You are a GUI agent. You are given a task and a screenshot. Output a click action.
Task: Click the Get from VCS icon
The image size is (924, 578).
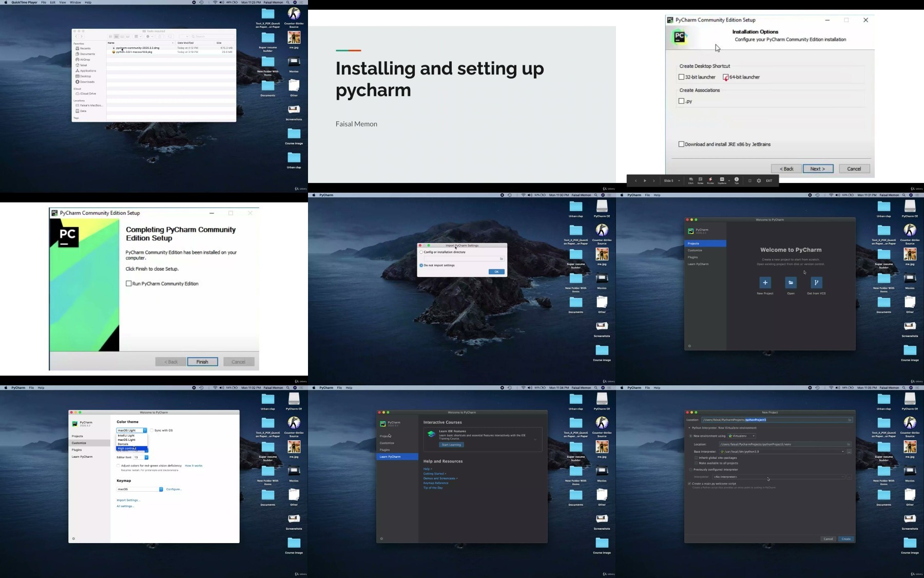click(x=816, y=283)
